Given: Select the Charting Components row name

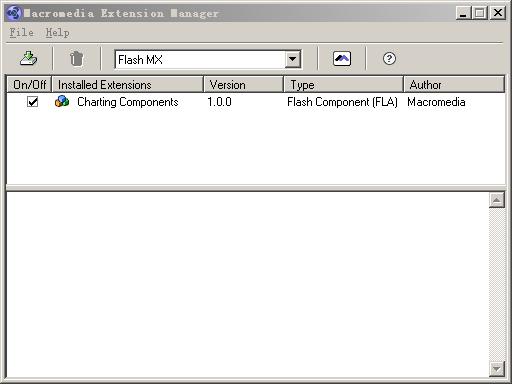Looking at the screenshot, I should [128, 102].
